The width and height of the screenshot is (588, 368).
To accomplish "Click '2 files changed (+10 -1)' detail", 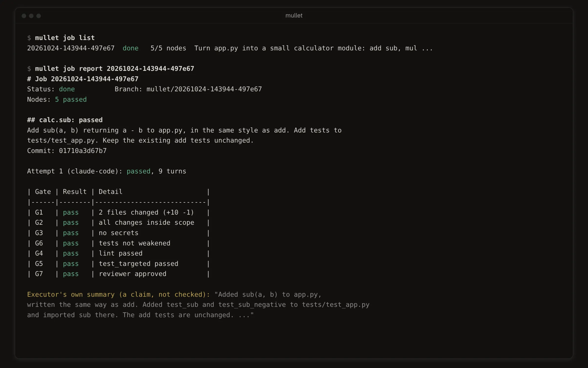I will (146, 212).
